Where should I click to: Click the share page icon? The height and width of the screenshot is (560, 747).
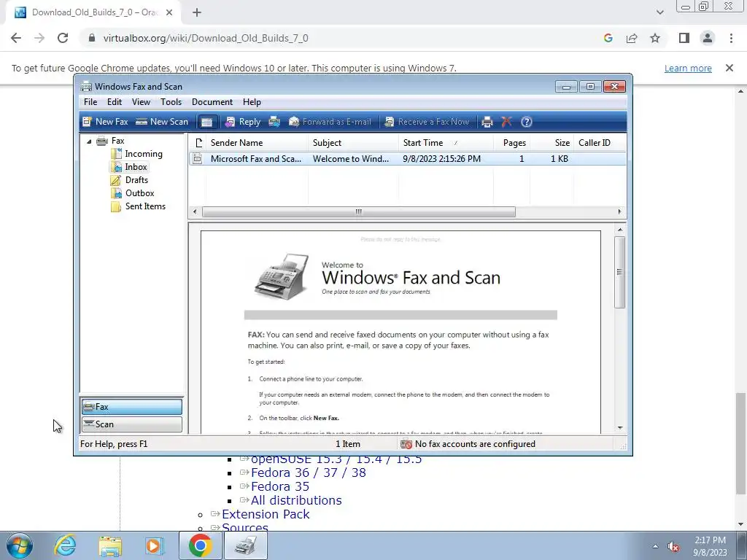click(632, 38)
